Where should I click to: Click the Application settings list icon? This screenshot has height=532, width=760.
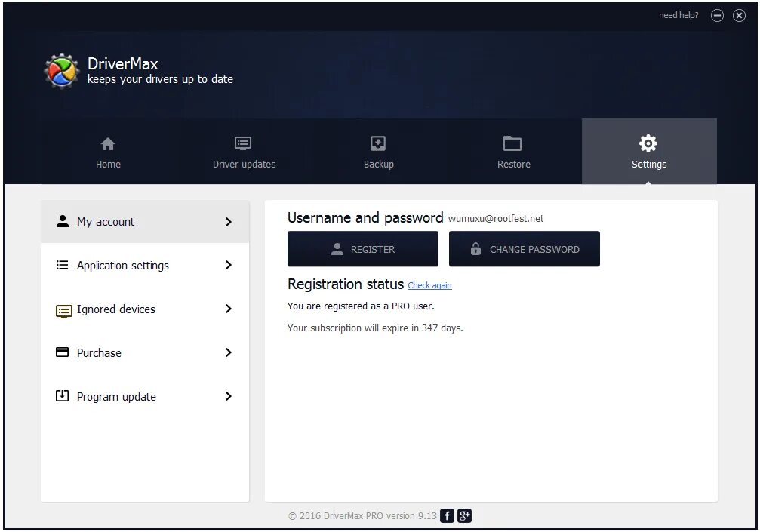tap(62, 265)
